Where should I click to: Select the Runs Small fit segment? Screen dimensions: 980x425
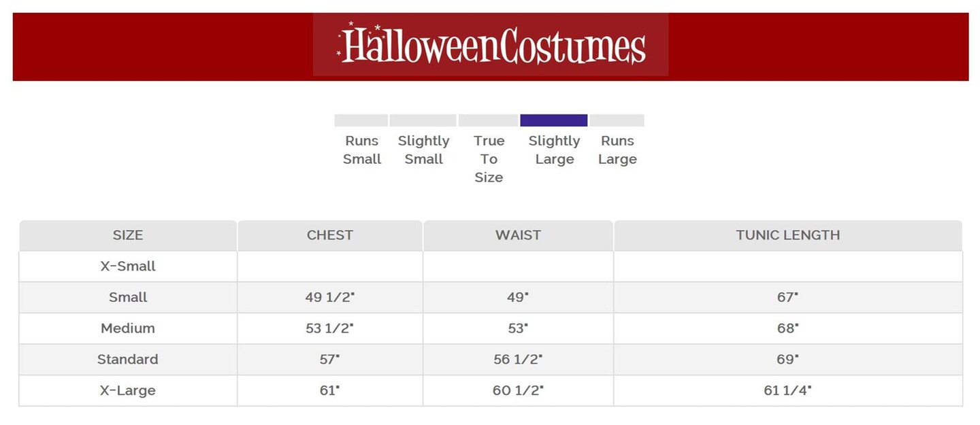coord(361,120)
